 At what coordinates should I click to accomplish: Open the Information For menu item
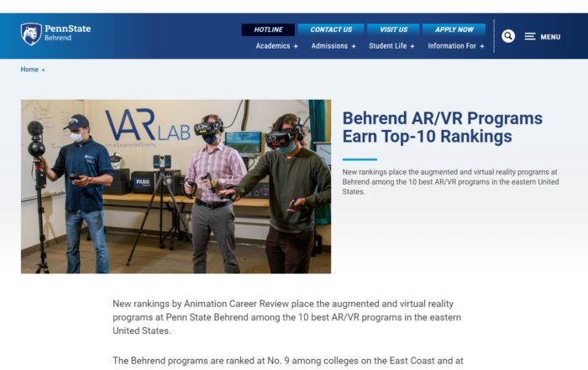(x=452, y=46)
